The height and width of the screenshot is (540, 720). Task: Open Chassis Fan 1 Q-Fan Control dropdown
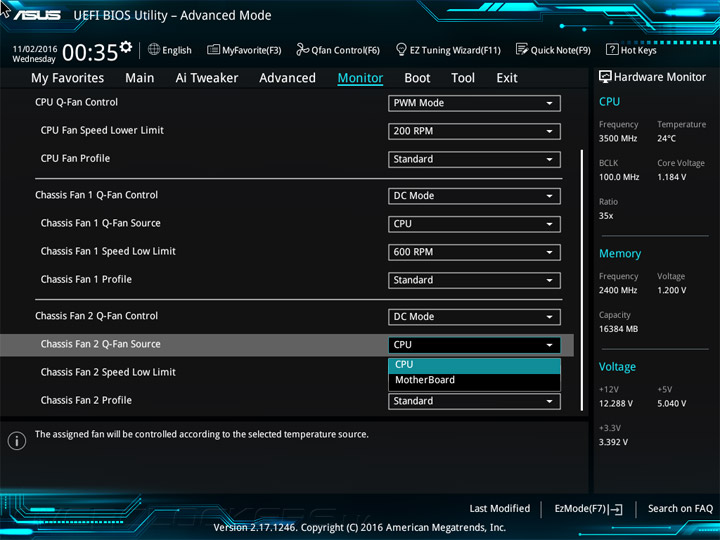pyautogui.click(x=474, y=196)
